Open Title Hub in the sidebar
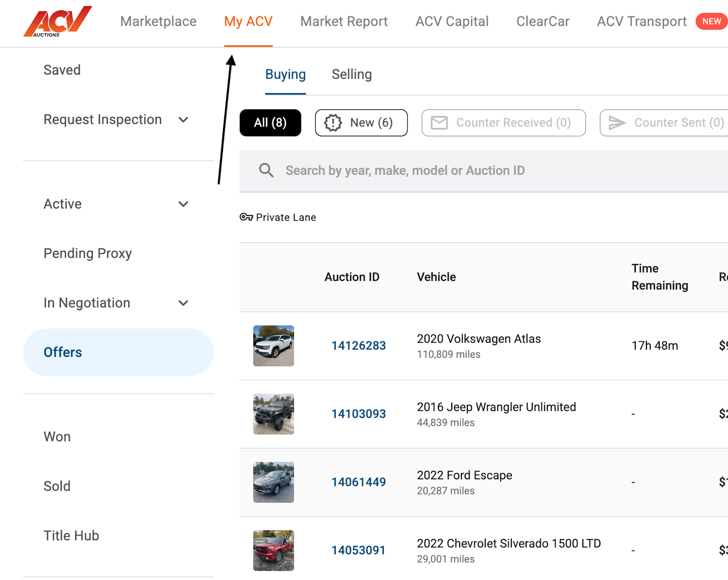 click(x=71, y=535)
